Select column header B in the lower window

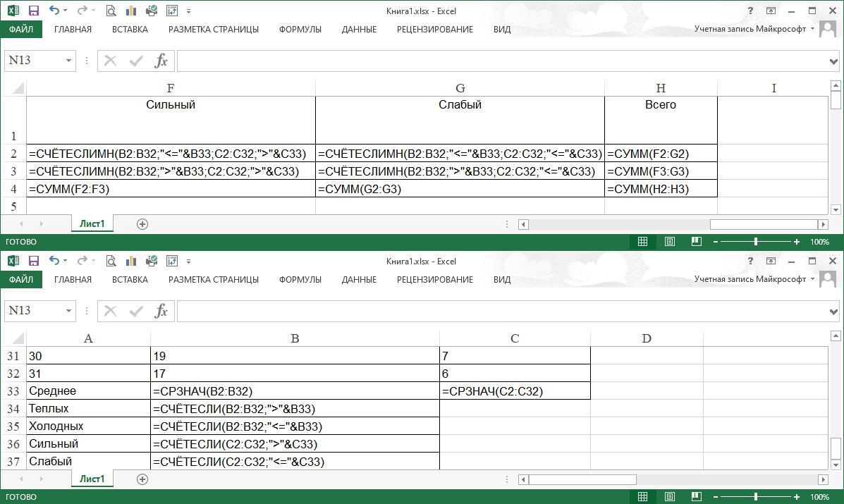(x=295, y=338)
